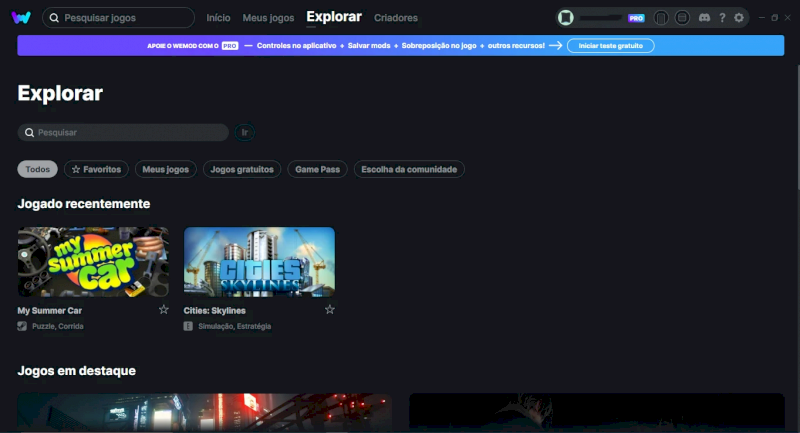800x433 pixels.
Task: Click the Ir search button
Action: [245, 133]
